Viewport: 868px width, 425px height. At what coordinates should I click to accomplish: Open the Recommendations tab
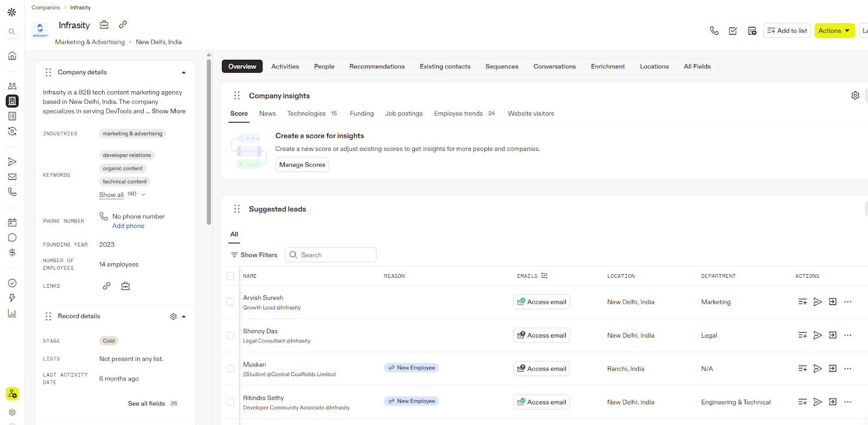tap(377, 66)
